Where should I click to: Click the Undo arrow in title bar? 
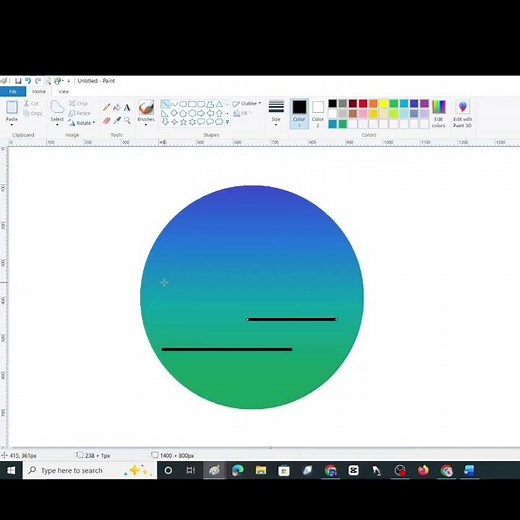click(28, 81)
